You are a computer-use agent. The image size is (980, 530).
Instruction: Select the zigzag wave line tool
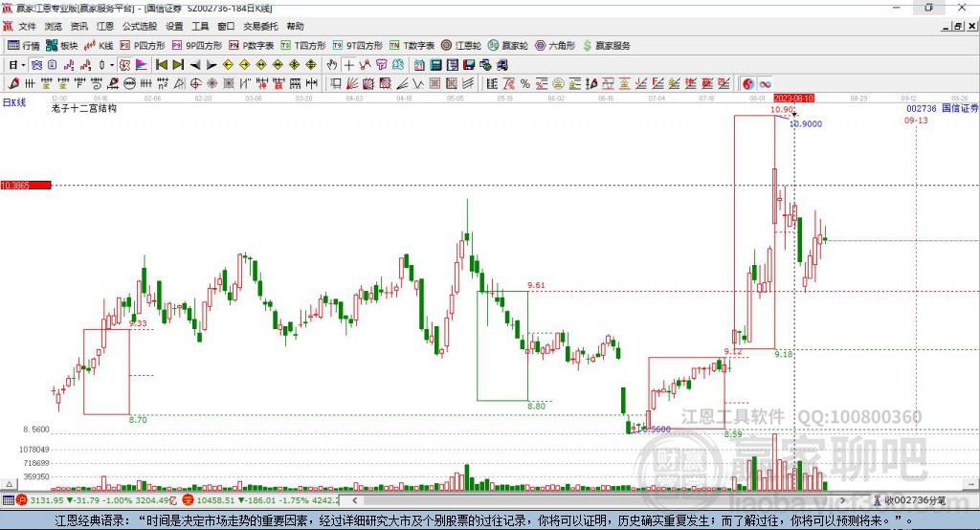[x=417, y=84]
